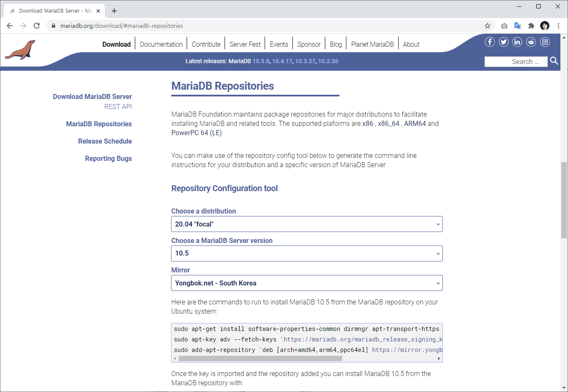Open the Blog menu item

point(336,44)
